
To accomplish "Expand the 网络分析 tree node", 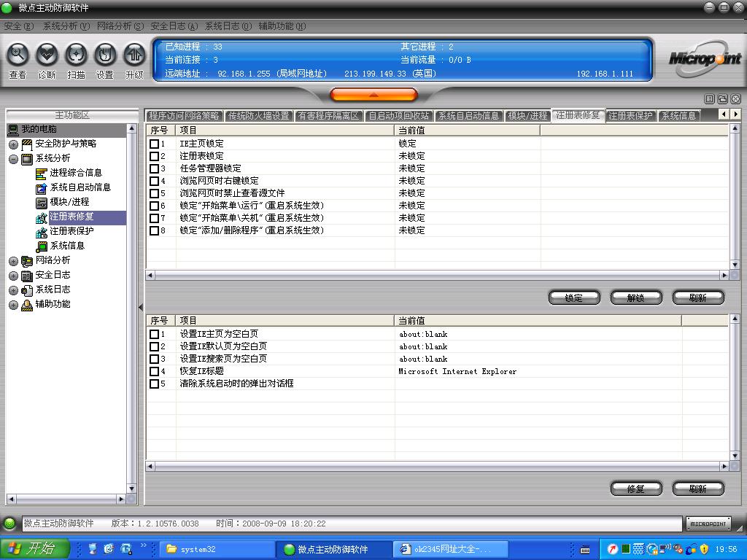I will pos(13,261).
